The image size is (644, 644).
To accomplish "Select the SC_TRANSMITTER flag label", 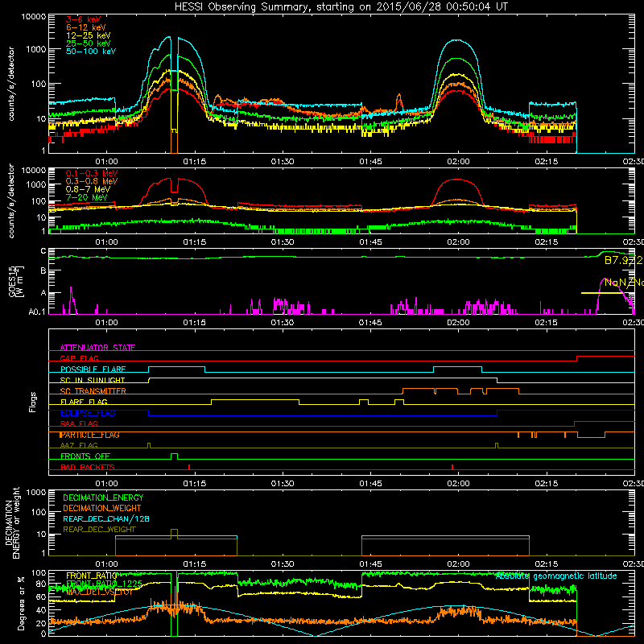I will pos(93,391).
